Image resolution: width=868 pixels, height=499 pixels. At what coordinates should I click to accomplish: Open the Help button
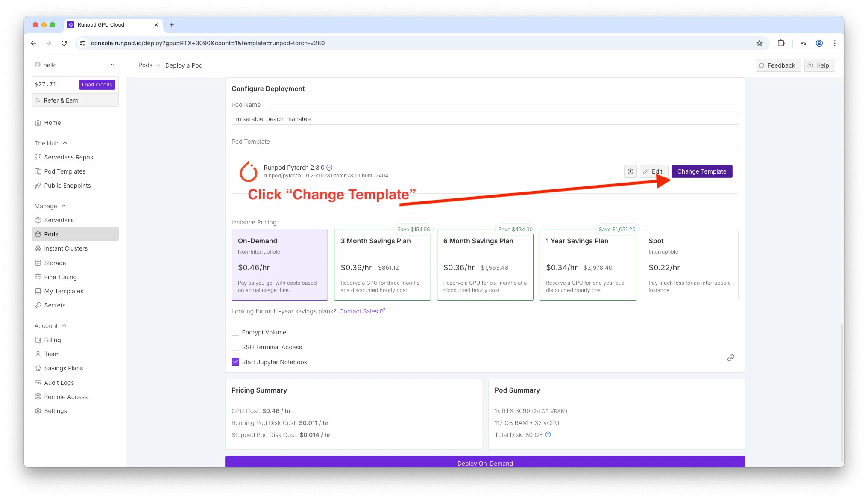coord(819,65)
